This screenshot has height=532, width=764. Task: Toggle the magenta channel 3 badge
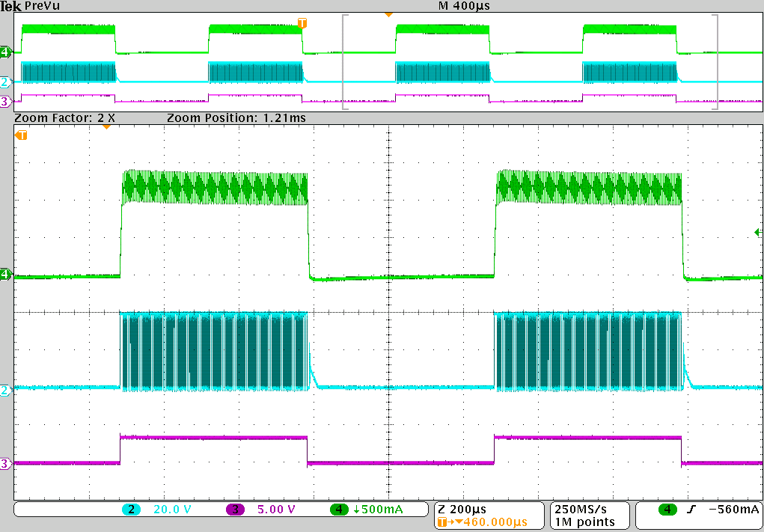pos(235,510)
